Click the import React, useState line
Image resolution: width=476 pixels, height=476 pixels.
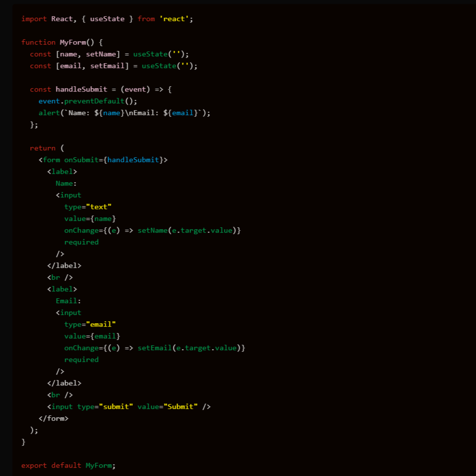[x=107, y=19]
